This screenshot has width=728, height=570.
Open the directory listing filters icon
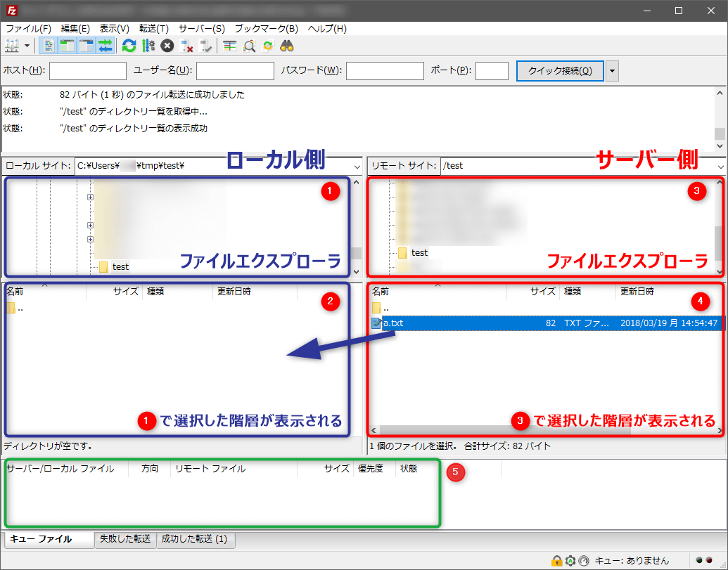click(229, 46)
